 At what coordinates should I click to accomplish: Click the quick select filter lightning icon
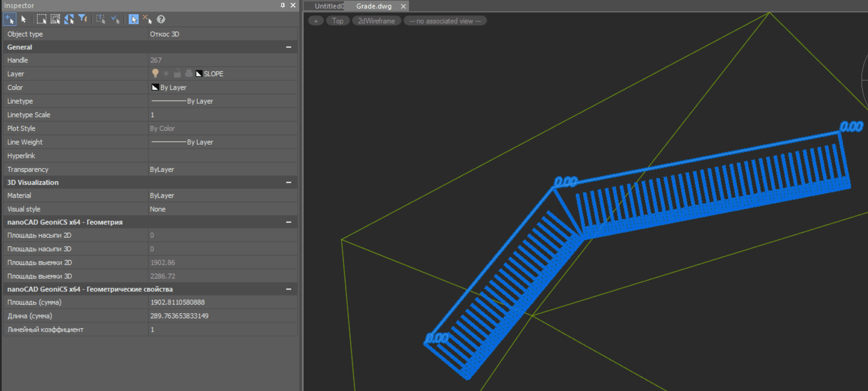83,19
